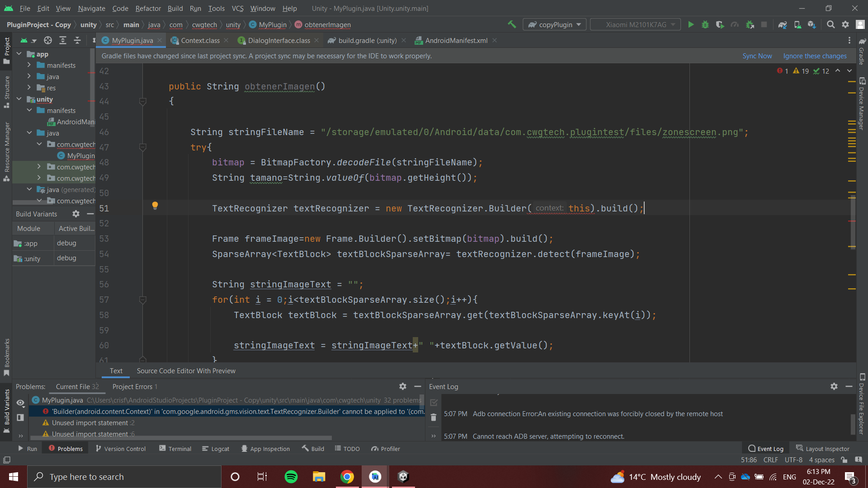The width and height of the screenshot is (868, 488).
Task: Select the Sync Now link
Action: tap(758, 56)
